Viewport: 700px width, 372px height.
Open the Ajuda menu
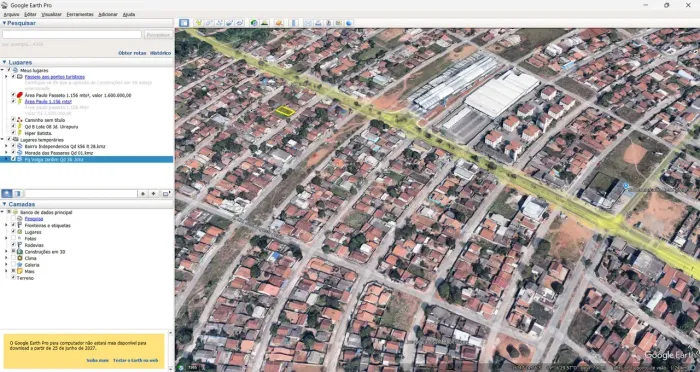129,14
